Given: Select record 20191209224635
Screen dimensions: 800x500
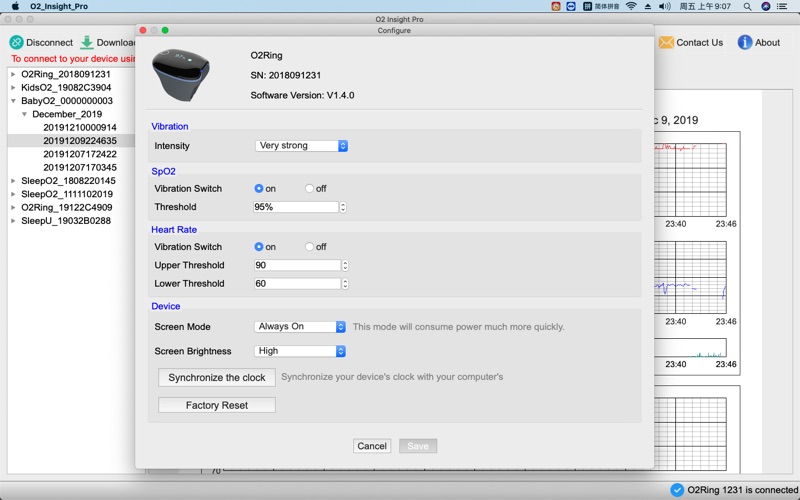Looking at the screenshot, I should 80,140.
